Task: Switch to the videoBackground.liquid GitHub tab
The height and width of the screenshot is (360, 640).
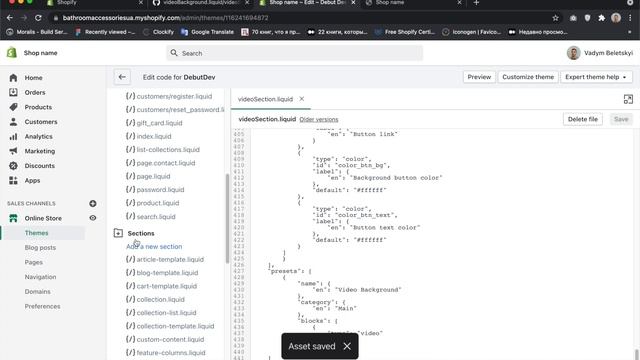Action: 201,3
